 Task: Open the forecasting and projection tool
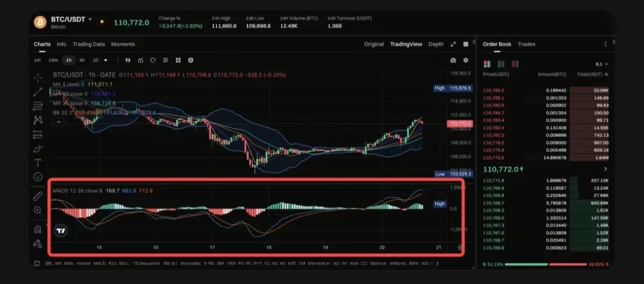pos(38,134)
